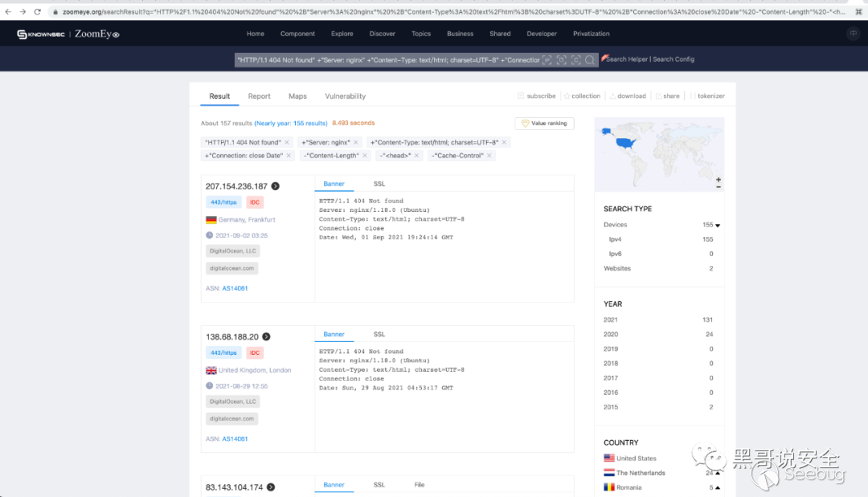Click the share icon
Viewport: 868px width, 497px height.
coord(658,96)
